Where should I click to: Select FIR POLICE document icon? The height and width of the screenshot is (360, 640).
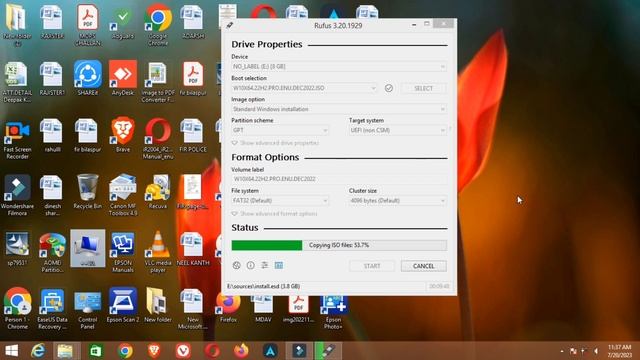click(x=193, y=135)
